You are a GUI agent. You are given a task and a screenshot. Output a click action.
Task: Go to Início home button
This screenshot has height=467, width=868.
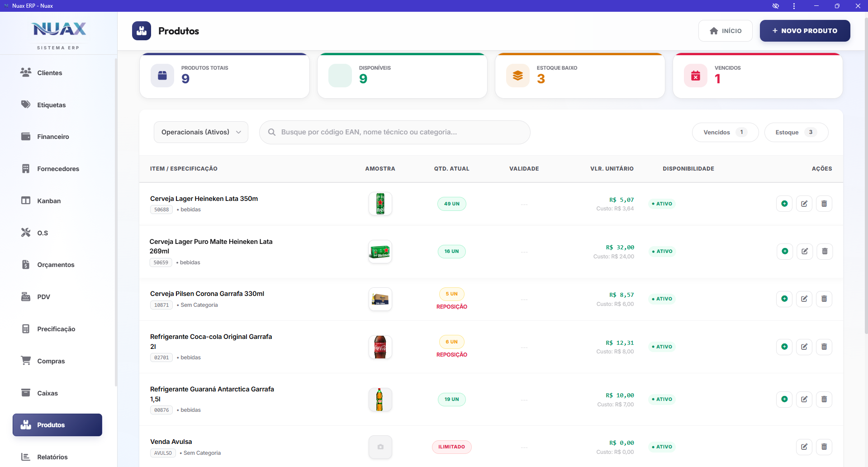coord(726,31)
